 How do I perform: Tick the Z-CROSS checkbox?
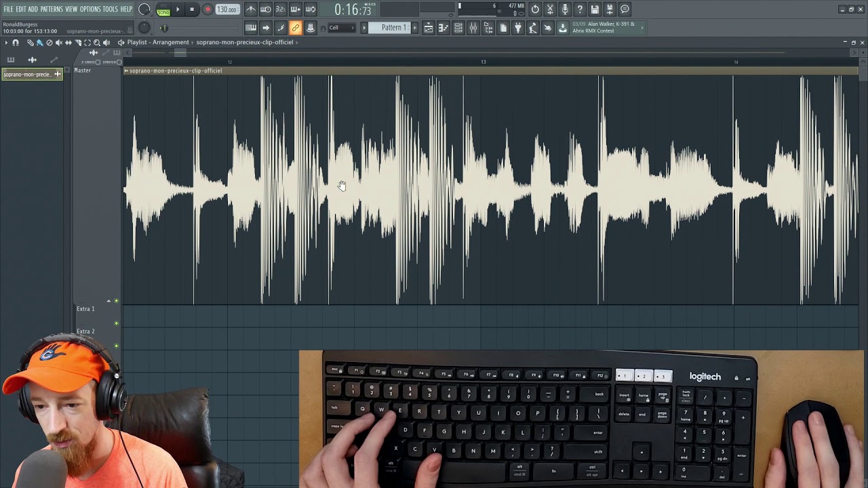tap(98, 62)
